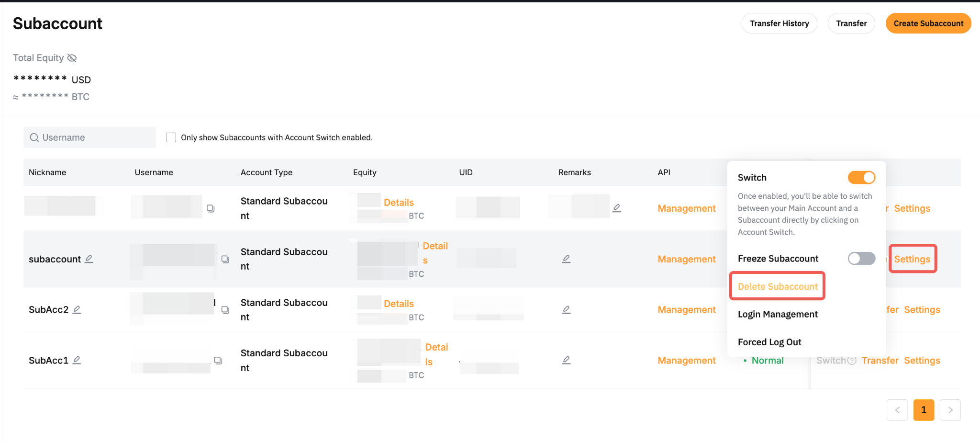Enable the Freeze Subaccount toggle

[x=861, y=259]
